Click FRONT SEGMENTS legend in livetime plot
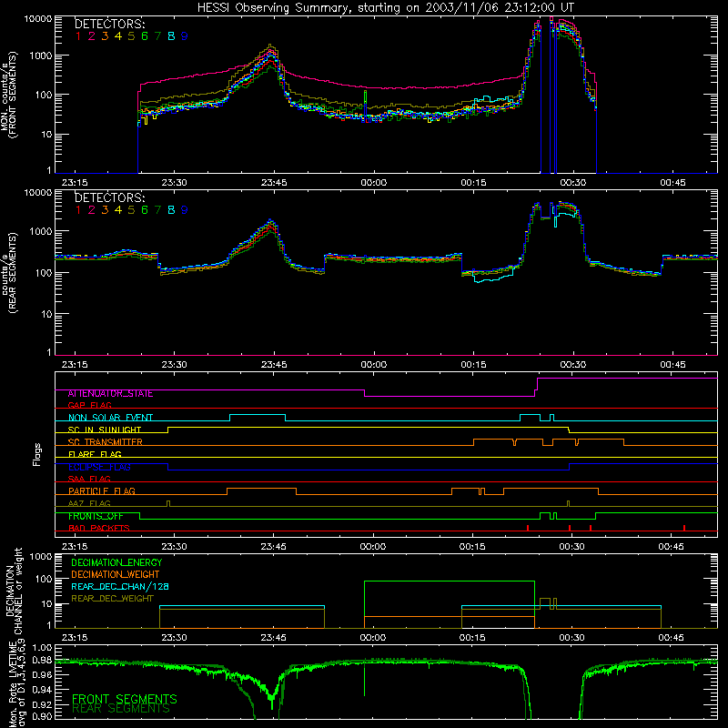Screen dimensions: 728x728 pyautogui.click(x=125, y=699)
